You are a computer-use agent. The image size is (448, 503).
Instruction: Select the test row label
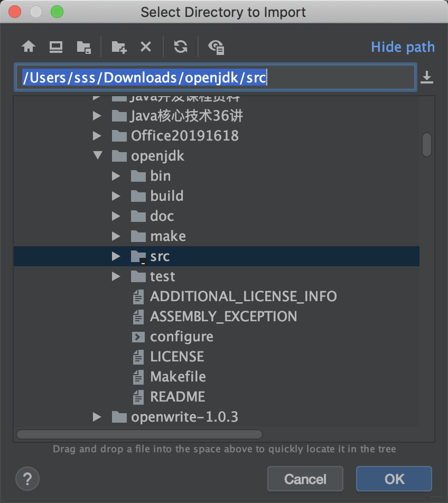point(163,276)
